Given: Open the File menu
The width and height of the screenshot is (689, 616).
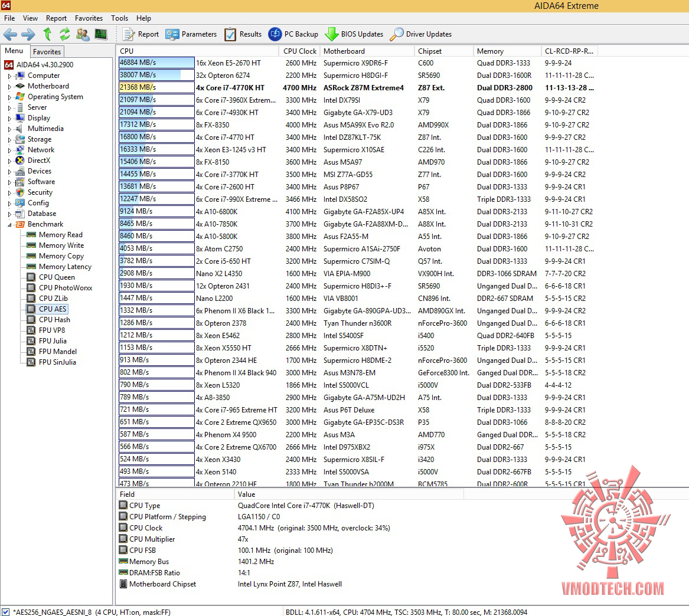Looking at the screenshot, I should coord(9,18).
